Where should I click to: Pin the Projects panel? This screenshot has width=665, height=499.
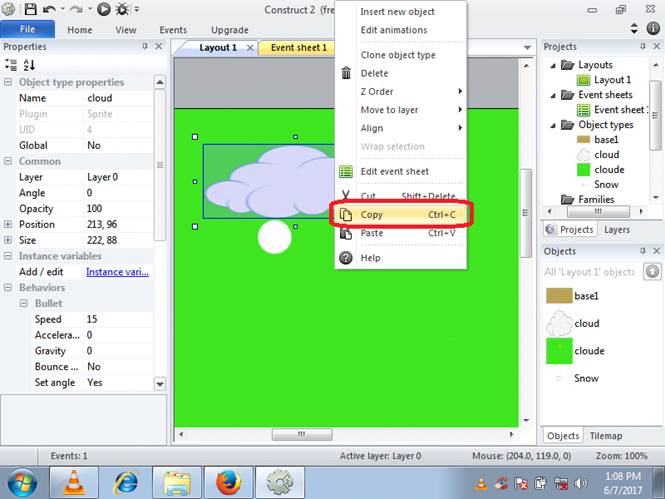pos(643,46)
